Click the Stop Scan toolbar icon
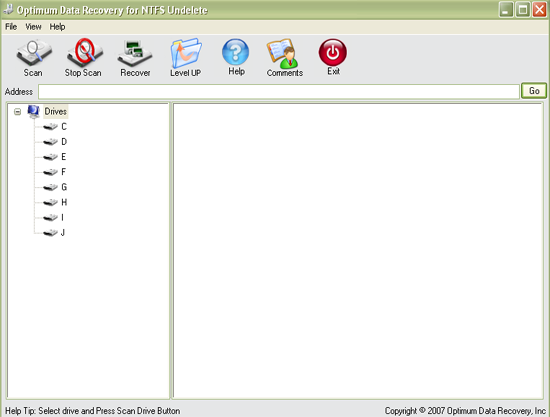 click(x=84, y=53)
